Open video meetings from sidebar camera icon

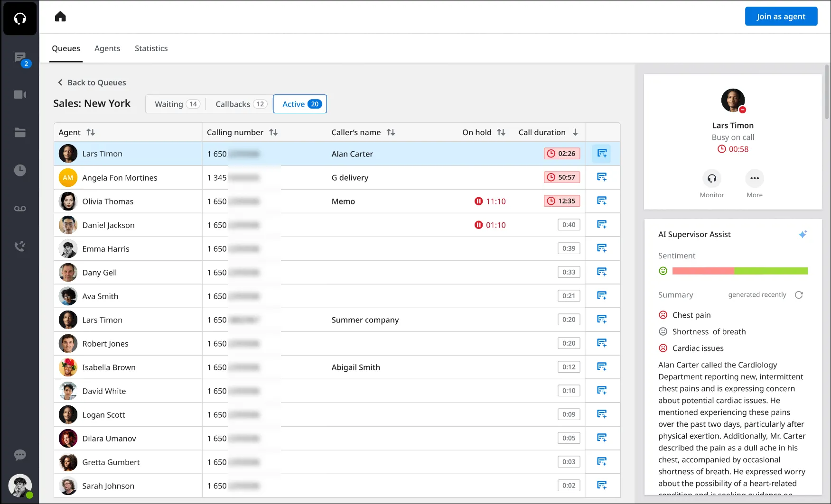[20, 95]
